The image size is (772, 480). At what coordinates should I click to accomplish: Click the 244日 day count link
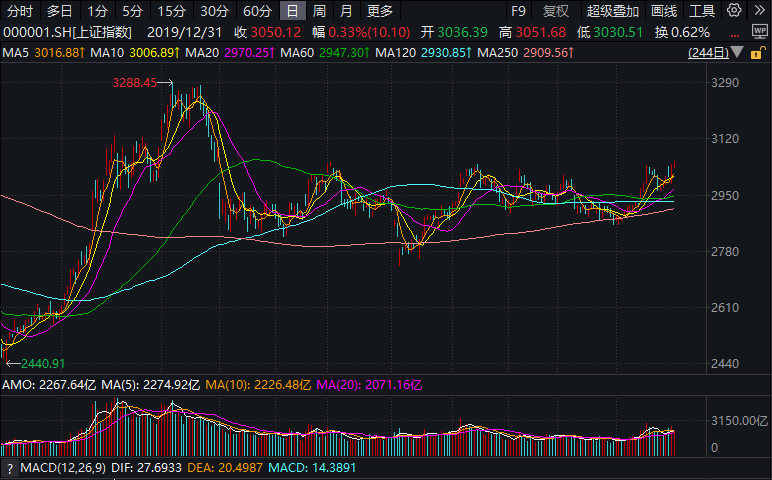(708, 52)
